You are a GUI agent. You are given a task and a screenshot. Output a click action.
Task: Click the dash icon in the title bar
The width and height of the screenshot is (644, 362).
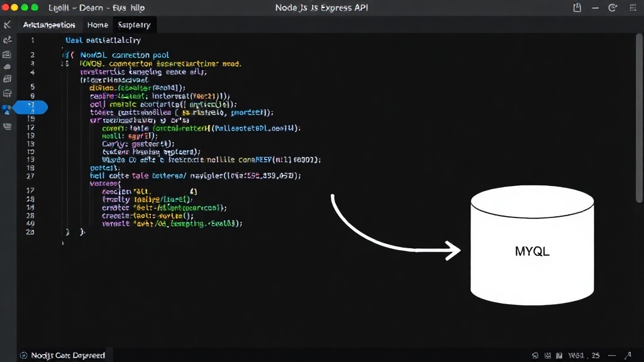(x=595, y=8)
